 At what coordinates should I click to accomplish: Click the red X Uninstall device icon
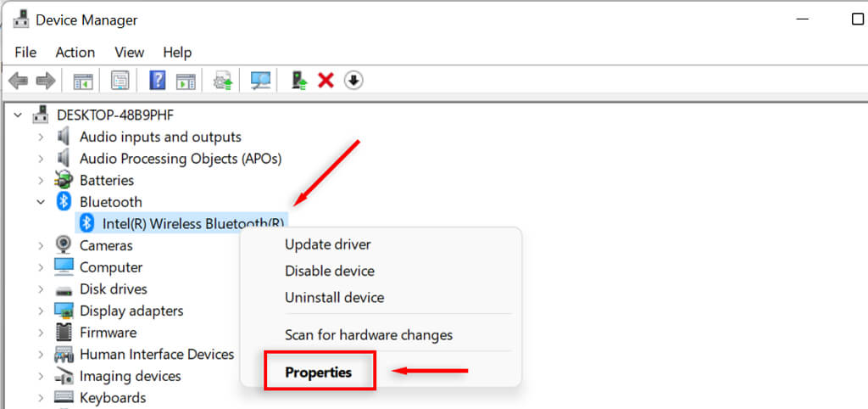click(x=325, y=81)
